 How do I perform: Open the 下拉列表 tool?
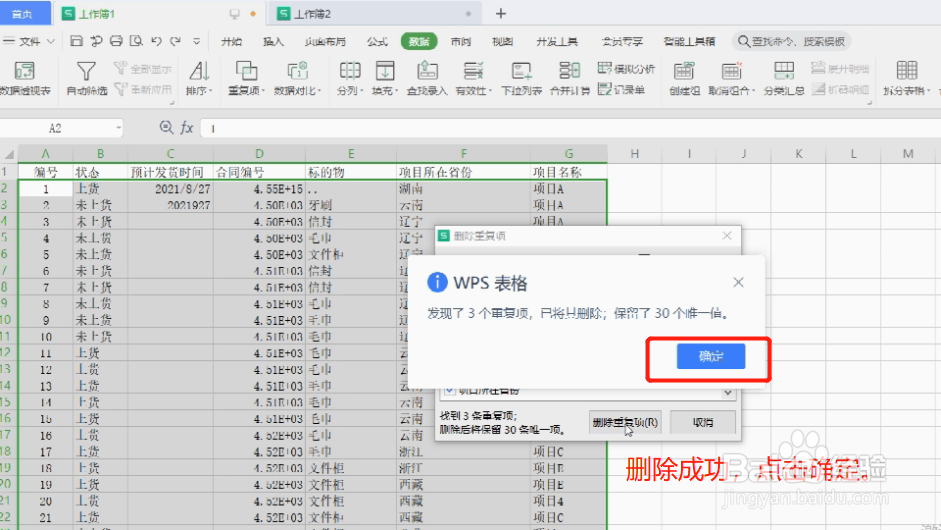click(522, 78)
